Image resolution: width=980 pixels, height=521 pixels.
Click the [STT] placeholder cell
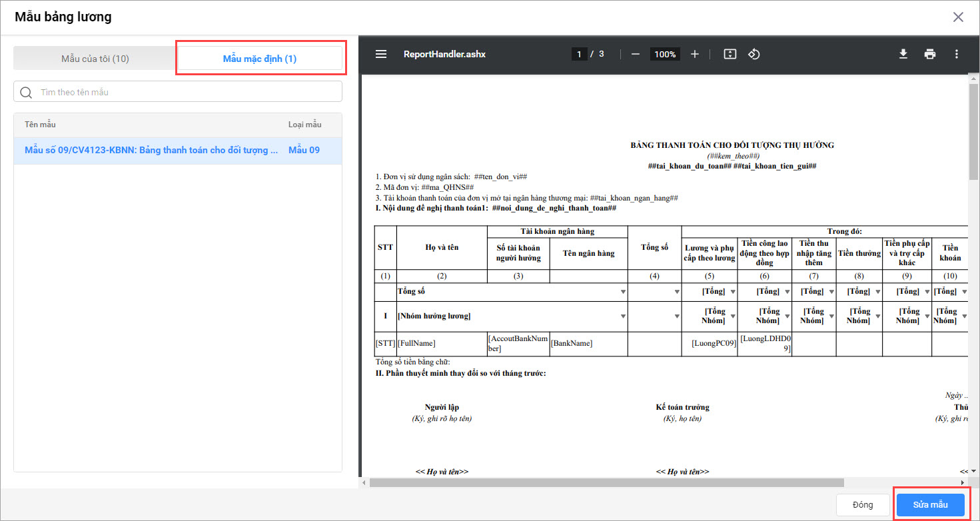point(385,343)
